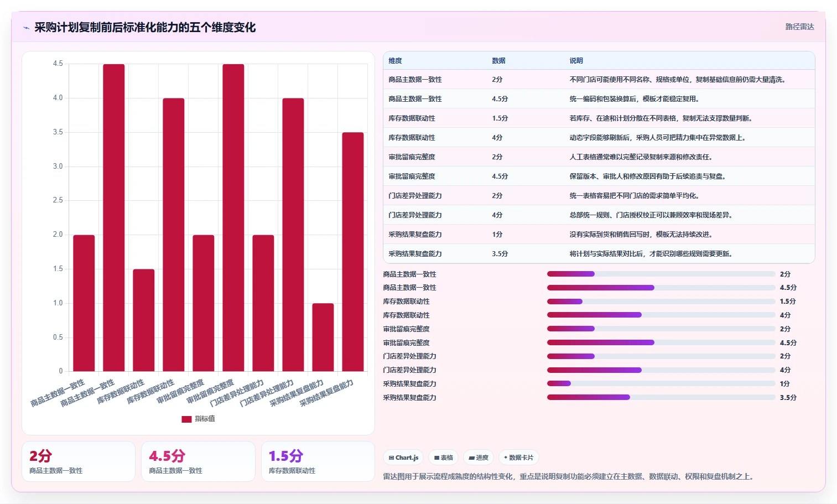Click the progress bar for 商品主数据一致性 4.5分

pyautogui.click(x=661, y=288)
